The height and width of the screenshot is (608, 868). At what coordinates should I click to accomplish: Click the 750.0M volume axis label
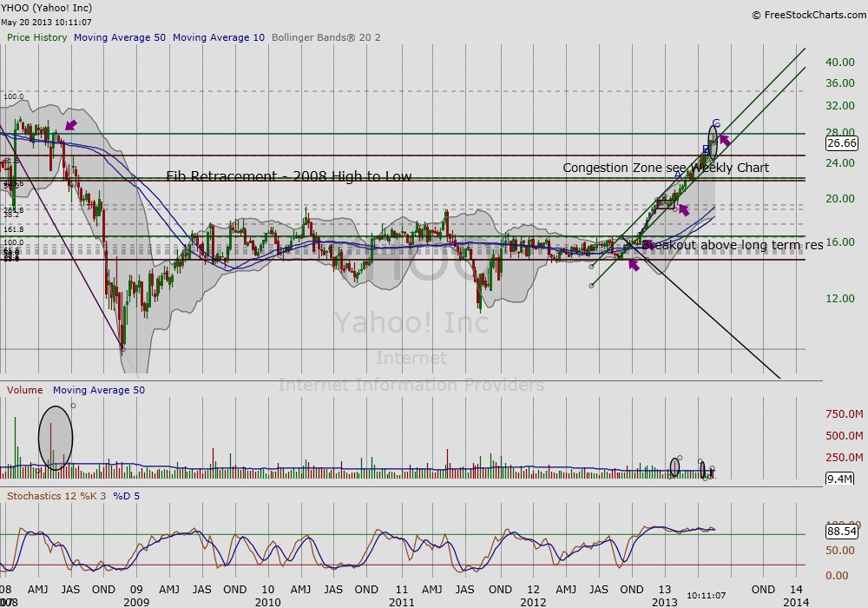tap(845, 414)
